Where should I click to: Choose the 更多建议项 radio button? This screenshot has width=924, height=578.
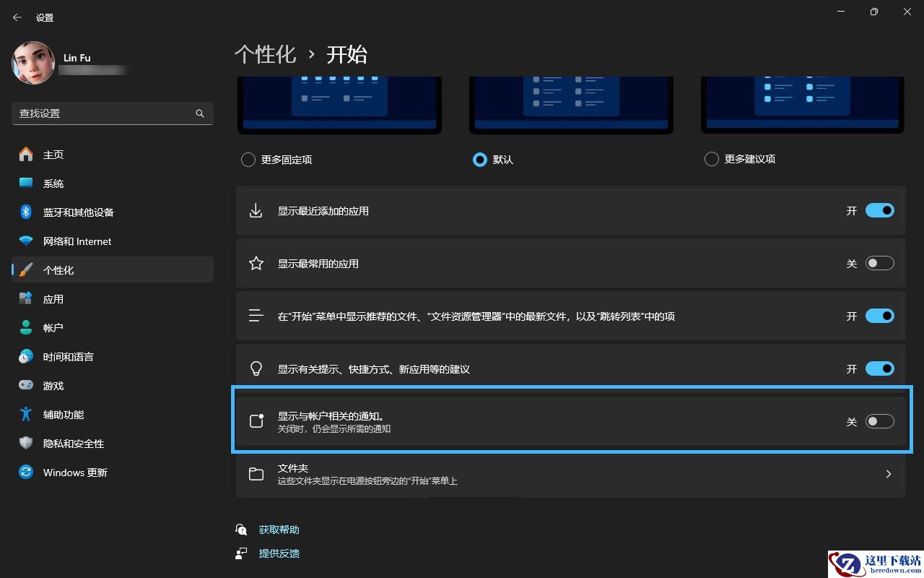click(x=712, y=160)
